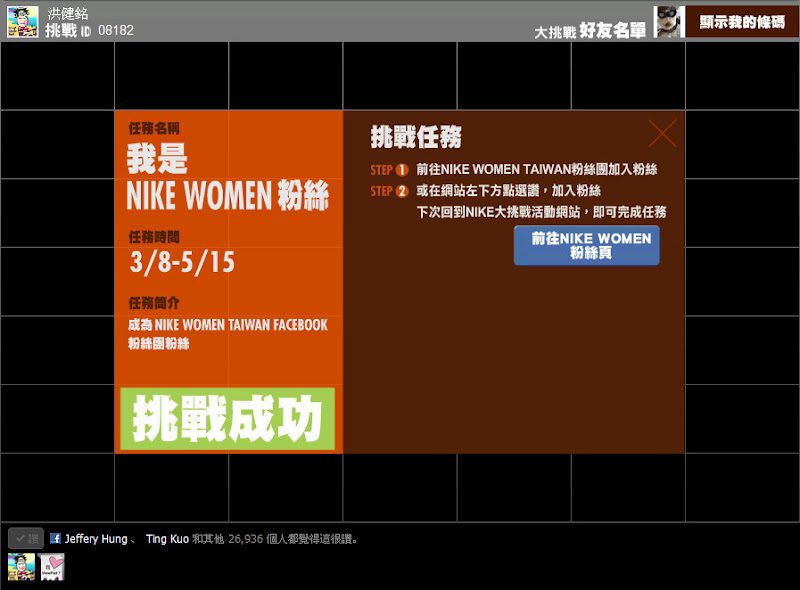Screen dimensions: 800x590
Task: Click the 3/8-5/15 mission date text
Action: [182, 262]
